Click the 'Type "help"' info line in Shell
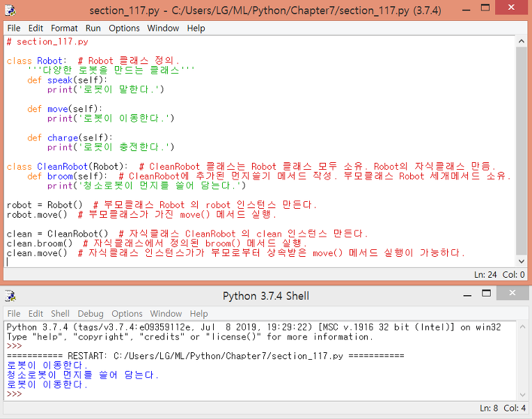Image resolution: width=532 pixels, height=419 pixels. coord(189,337)
